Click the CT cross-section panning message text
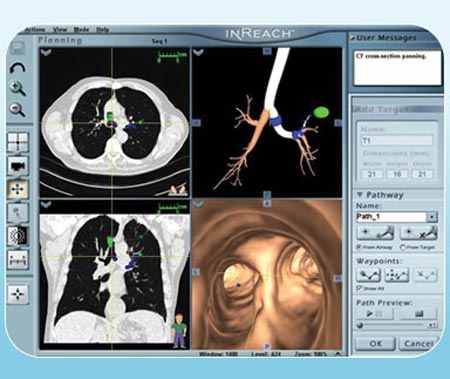Image resolution: width=450 pixels, height=379 pixels. coord(391,56)
